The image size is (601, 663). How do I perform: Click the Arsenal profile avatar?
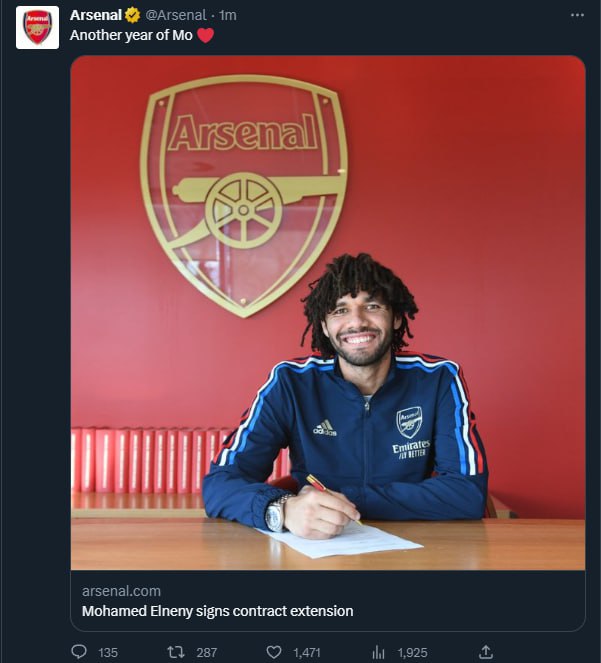(x=37, y=27)
